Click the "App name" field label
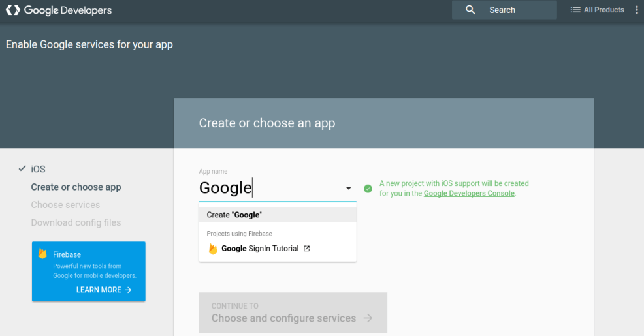The image size is (644, 336). point(213,172)
